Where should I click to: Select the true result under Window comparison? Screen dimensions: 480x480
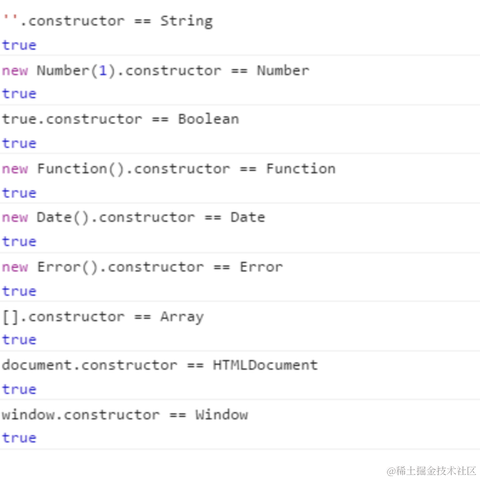click(19, 438)
